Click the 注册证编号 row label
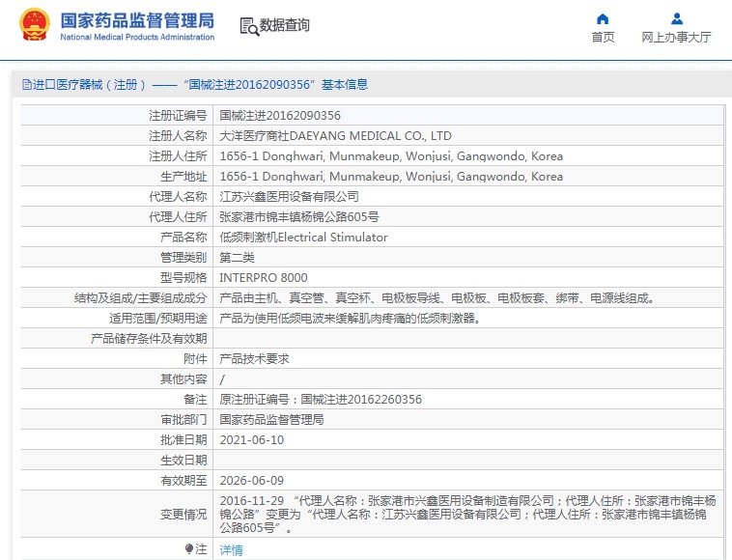The width and height of the screenshot is (732, 560). point(178,115)
